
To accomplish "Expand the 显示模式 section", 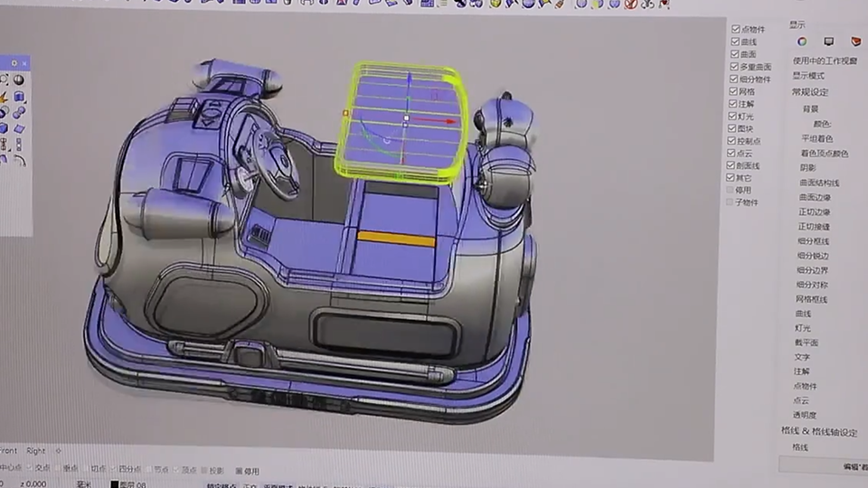I will click(x=808, y=76).
